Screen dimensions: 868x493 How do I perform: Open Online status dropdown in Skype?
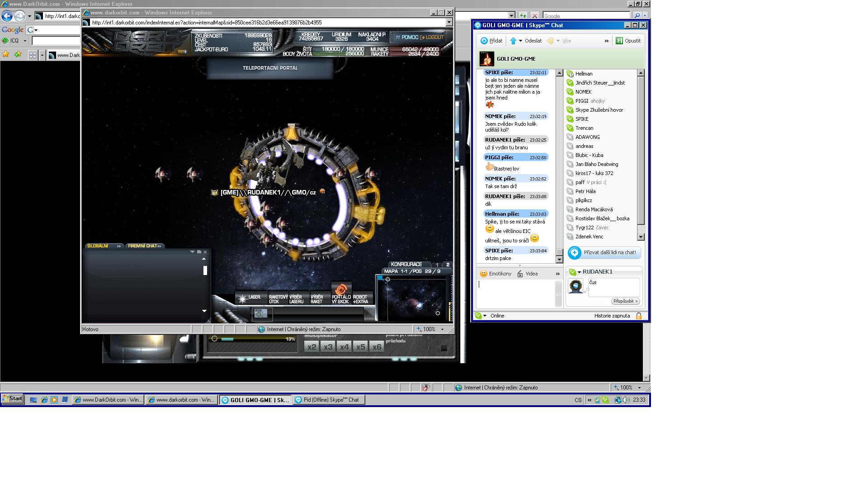coord(485,316)
